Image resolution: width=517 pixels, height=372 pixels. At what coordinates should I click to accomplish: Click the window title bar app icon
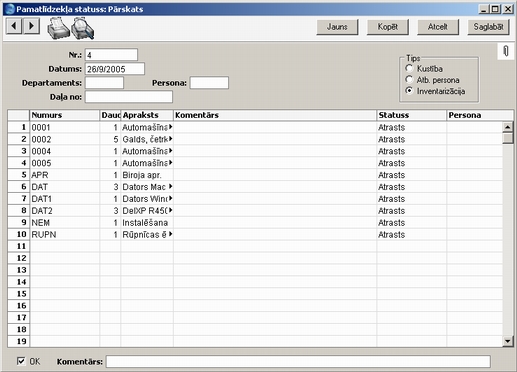tap(10, 9)
